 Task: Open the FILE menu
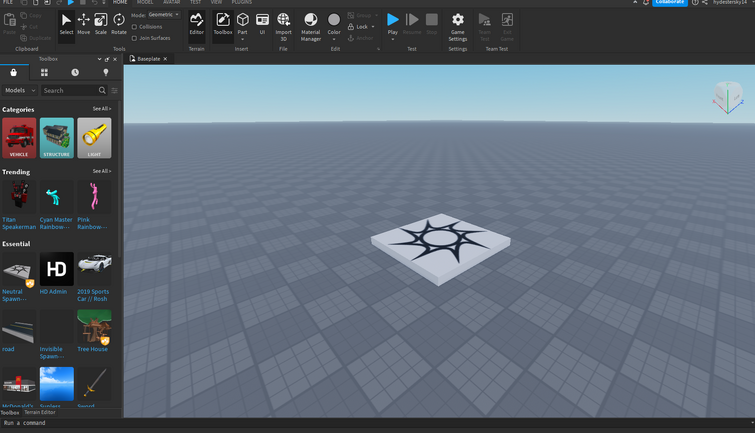8,2
